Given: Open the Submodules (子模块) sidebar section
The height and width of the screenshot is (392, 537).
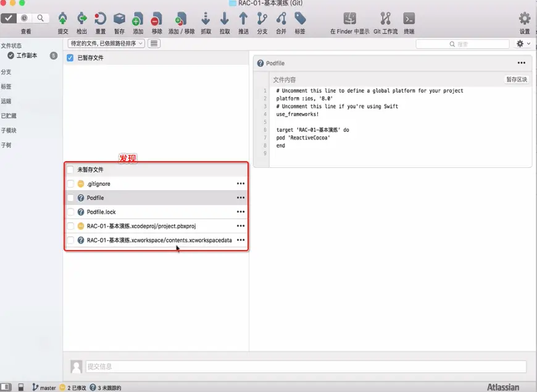Looking at the screenshot, I should click(9, 130).
